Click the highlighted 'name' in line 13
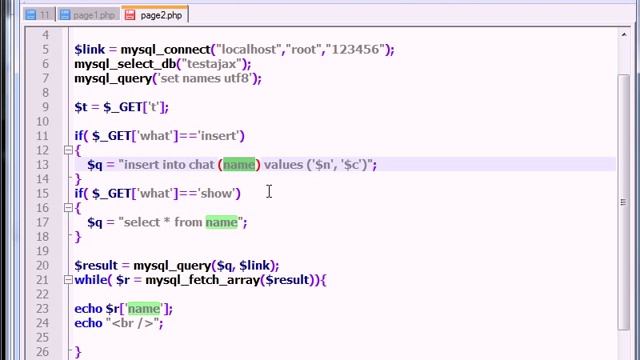This screenshot has width=640, height=360. click(x=239, y=164)
